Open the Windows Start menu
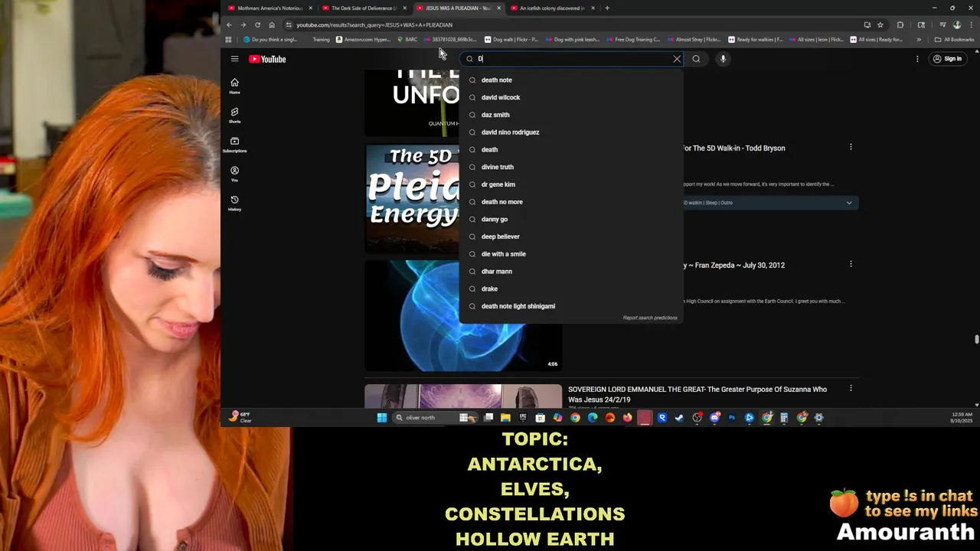The width and height of the screenshot is (980, 551). 382,418
